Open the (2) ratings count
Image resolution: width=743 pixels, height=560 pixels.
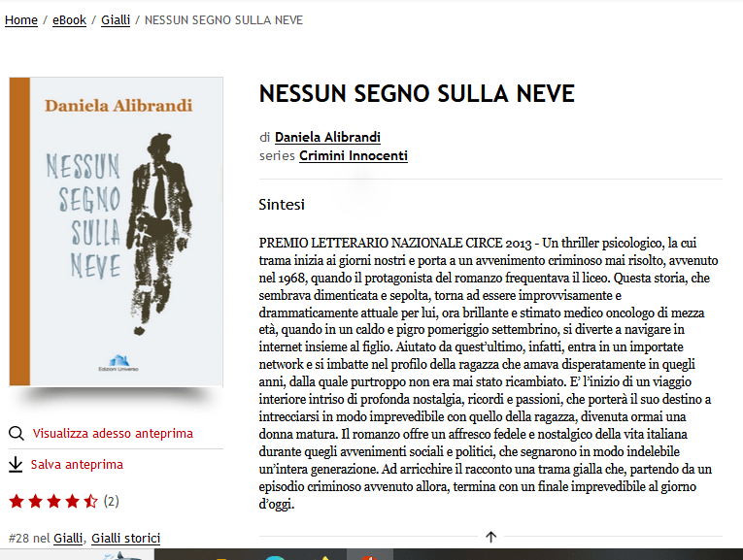(x=111, y=501)
